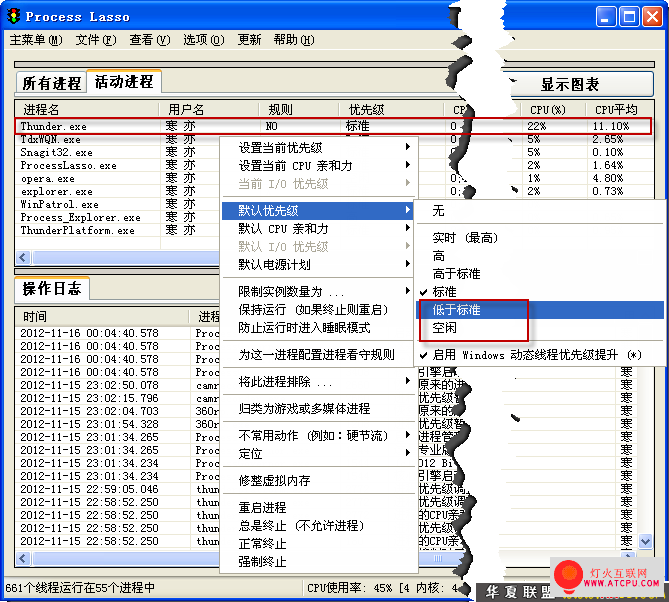The height and width of the screenshot is (602, 669).
Task: Click log list left scroll arrow
Action: coord(23,558)
